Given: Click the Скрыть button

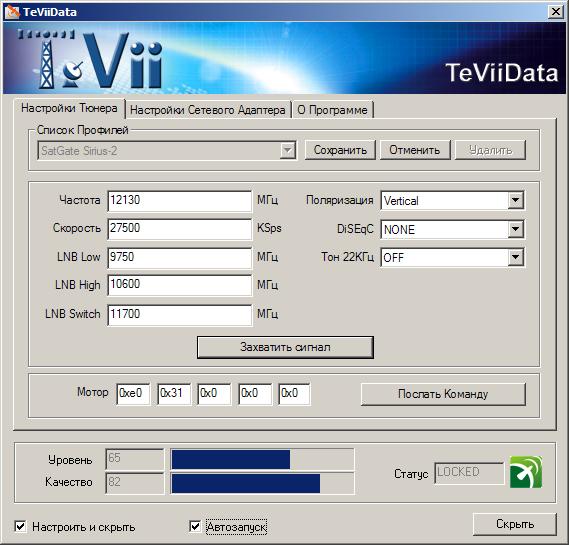Looking at the screenshot, I should 515,524.
